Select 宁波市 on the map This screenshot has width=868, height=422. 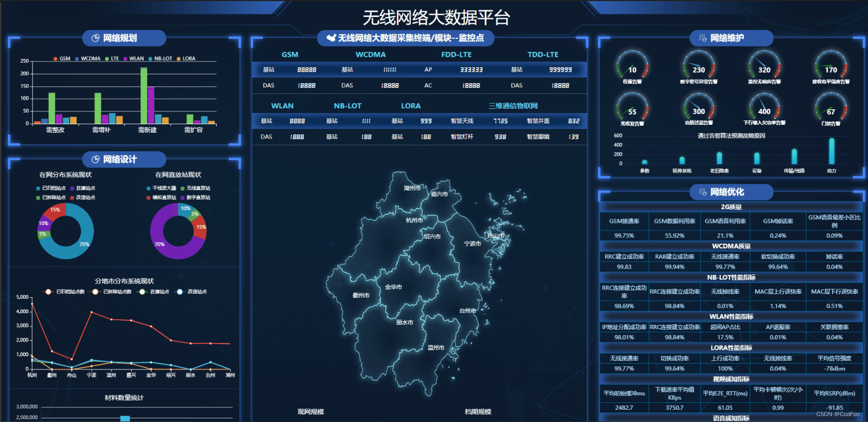pyautogui.click(x=472, y=244)
